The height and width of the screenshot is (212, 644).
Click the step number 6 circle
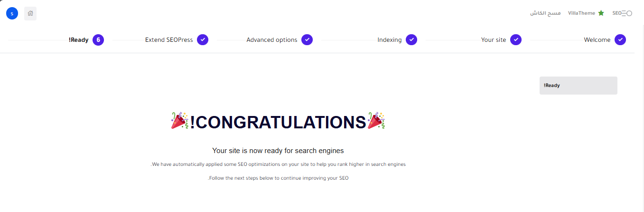[98, 40]
